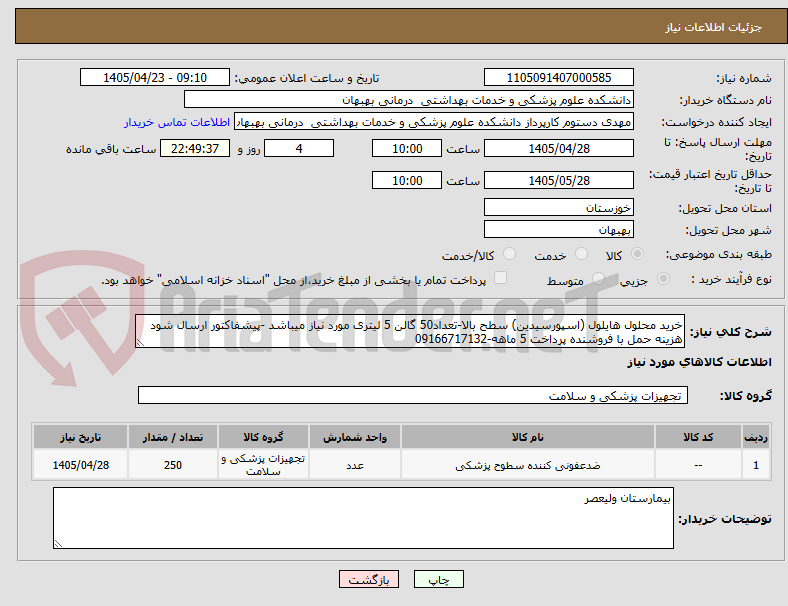
Task: Click the price validity date 1405/05/28 field
Action: coord(559,180)
